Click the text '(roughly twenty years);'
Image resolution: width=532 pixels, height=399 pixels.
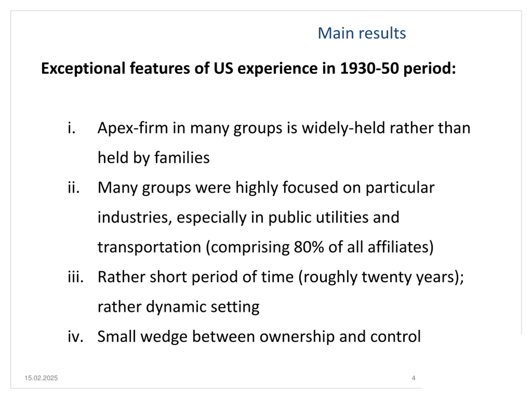381,277
